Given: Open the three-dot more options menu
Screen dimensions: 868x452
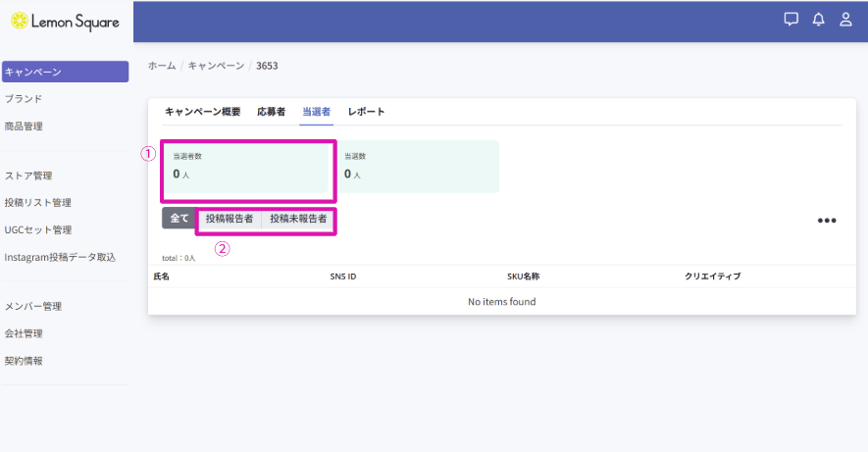Looking at the screenshot, I should pyautogui.click(x=827, y=221).
